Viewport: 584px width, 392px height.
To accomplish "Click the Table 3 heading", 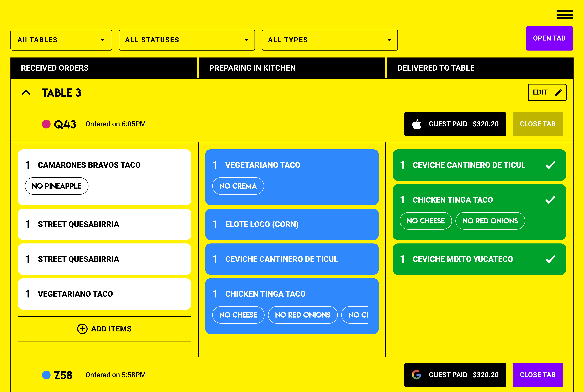I will pos(62,93).
